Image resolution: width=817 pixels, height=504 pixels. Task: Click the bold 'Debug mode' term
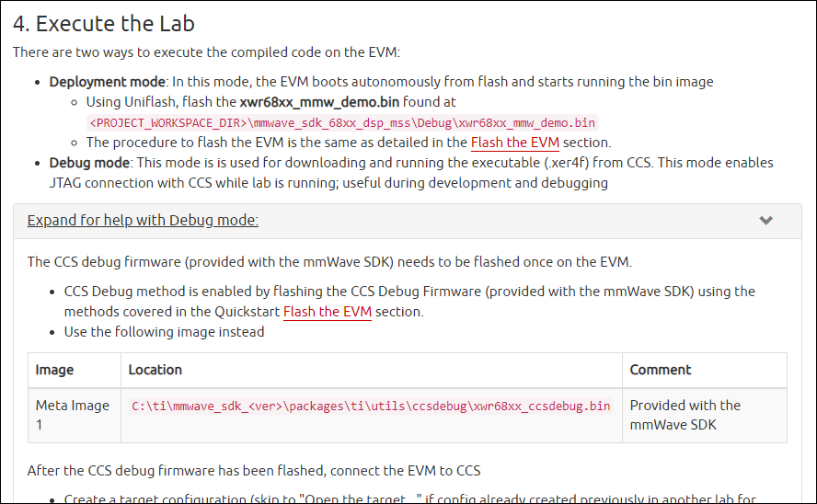pyautogui.click(x=89, y=163)
